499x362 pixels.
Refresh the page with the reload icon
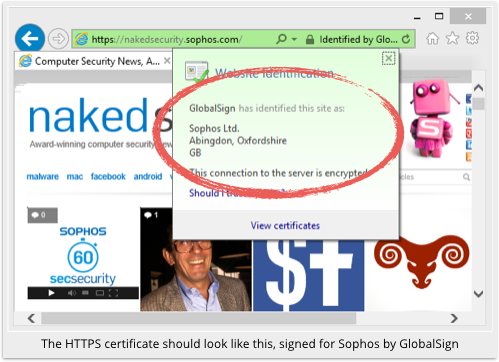(x=406, y=39)
